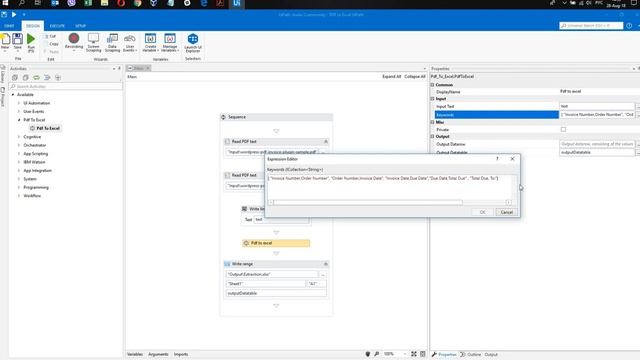This screenshot has height=360, width=640.
Task: Click the Expression Editor help question mark
Action: [x=497, y=159]
